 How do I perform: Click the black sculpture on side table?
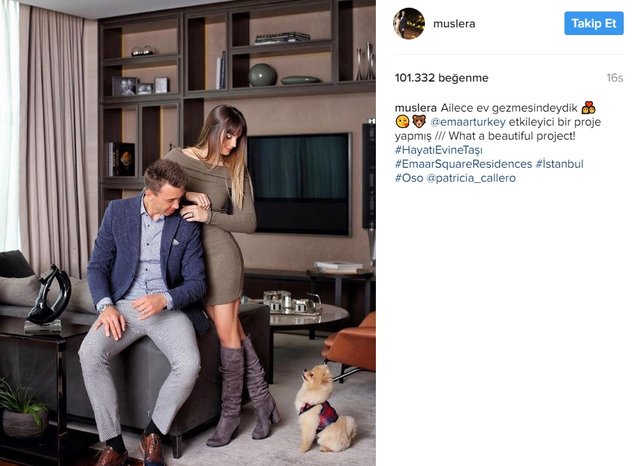pyautogui.click(x=48, y=297)
